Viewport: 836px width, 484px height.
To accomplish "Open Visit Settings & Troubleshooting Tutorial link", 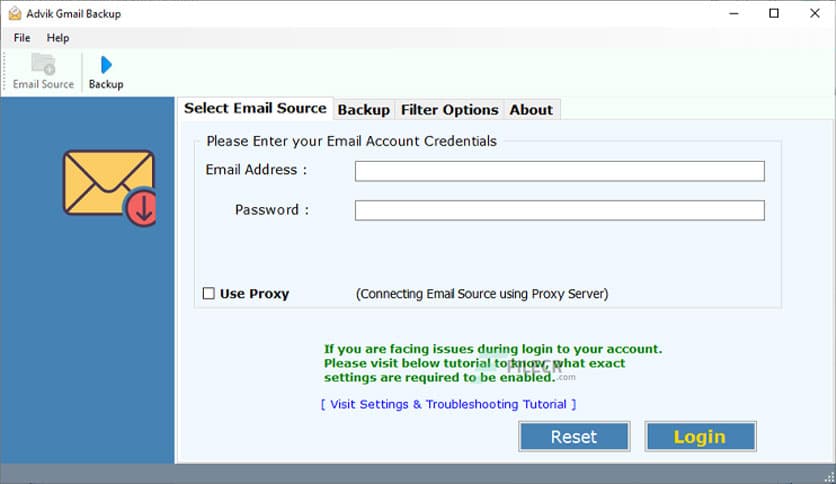I will (x=448, y=404).
